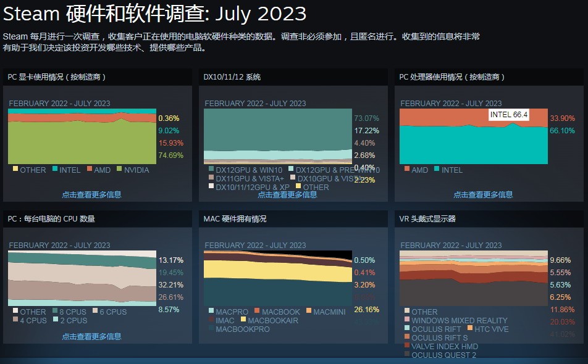Click the OCULUS RIFT S legend swatch
Screen dimensions: 588x364
[407, 336]
